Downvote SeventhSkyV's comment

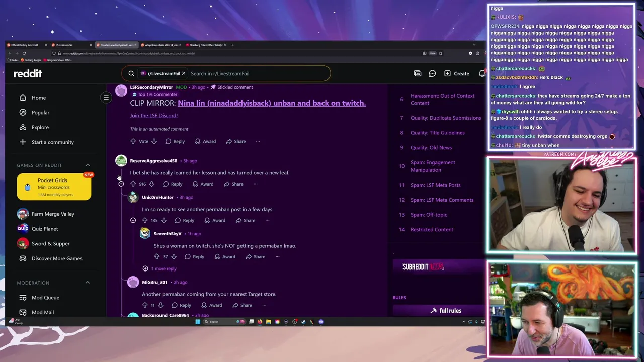click(174, 257)
